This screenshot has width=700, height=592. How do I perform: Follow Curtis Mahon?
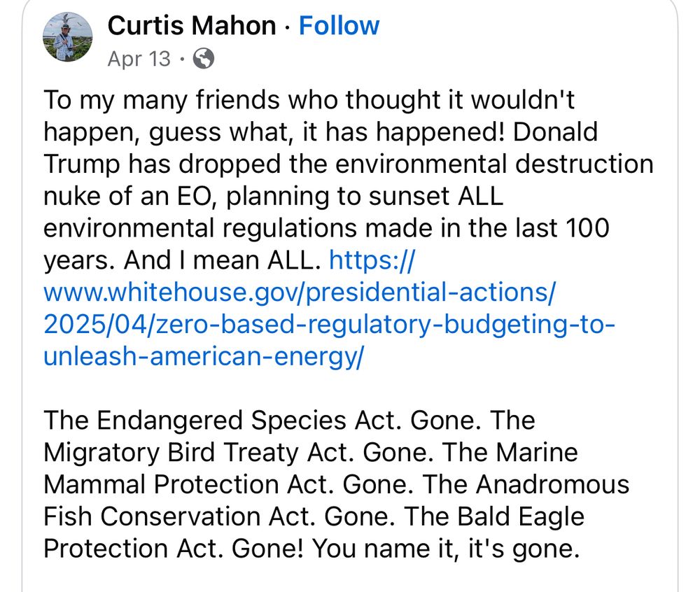[x=339, y=25]
